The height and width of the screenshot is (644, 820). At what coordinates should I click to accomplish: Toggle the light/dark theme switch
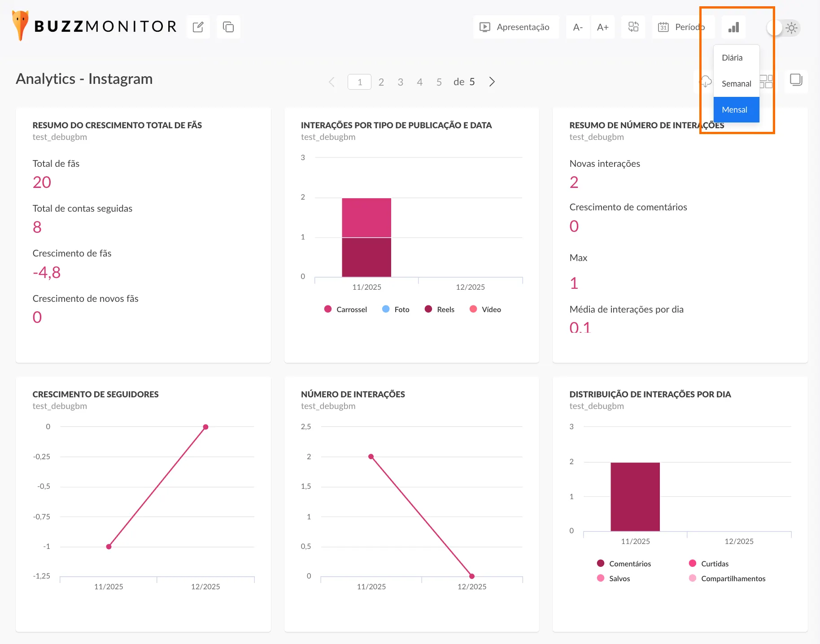[x=783, y=28]
